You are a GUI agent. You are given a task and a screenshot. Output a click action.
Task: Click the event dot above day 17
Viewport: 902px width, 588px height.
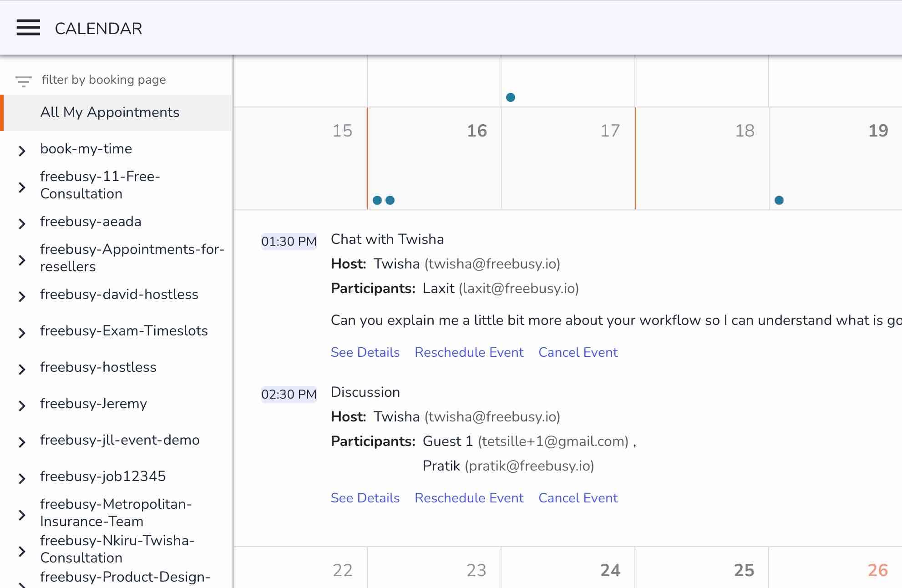pyautogui.click(x=511, y=97)
